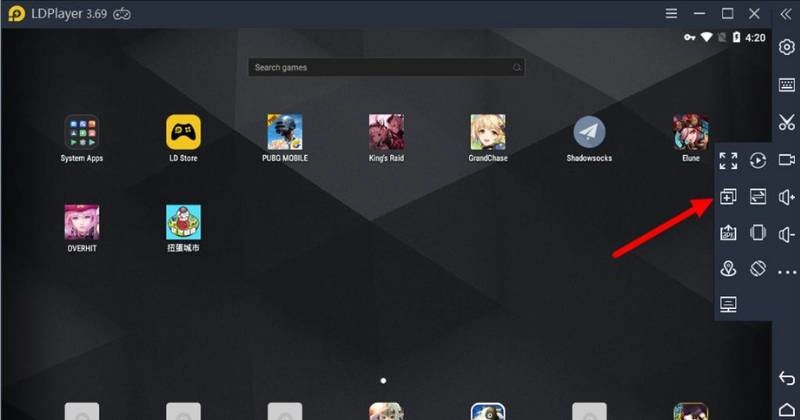Viewport: 800px width, 420px height.
Task: Collapse the sidebar with double chevron
Action: [783, 13]
